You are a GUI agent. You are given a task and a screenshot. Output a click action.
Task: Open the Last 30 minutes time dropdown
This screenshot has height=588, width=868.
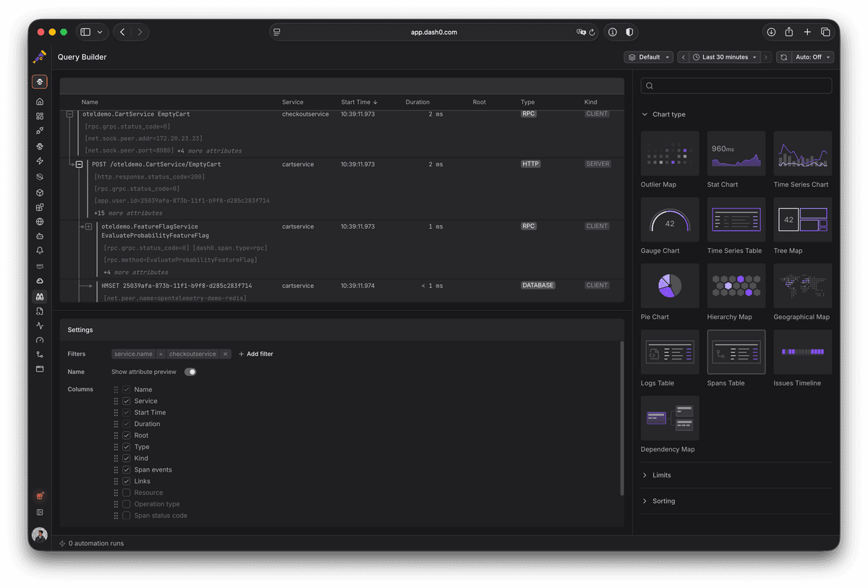pos(725,57)
